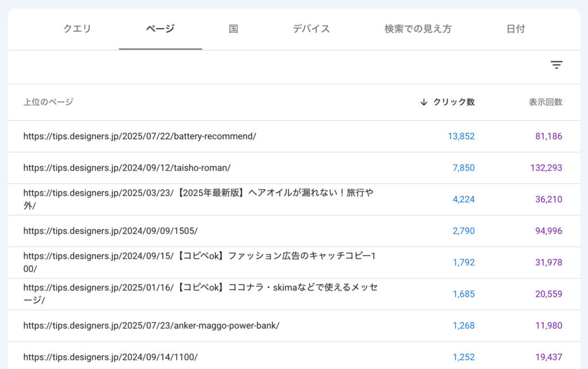588x369 pixels.
Task: Open the filter options icon
Action: point(556,65)
